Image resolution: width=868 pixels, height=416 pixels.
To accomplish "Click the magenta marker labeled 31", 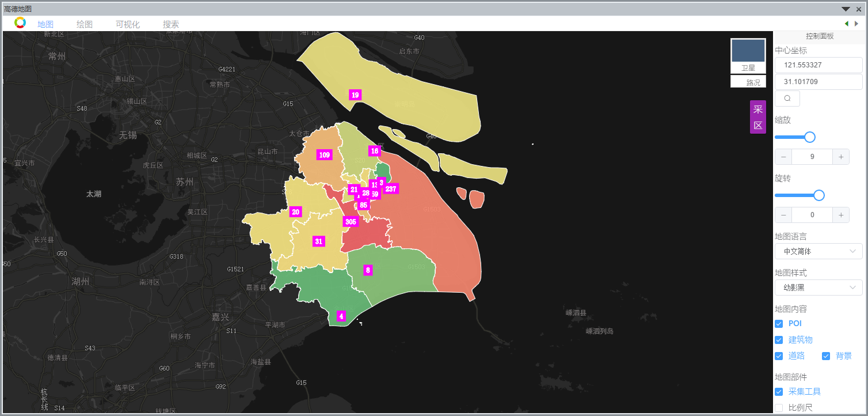I will click(319, 241).
